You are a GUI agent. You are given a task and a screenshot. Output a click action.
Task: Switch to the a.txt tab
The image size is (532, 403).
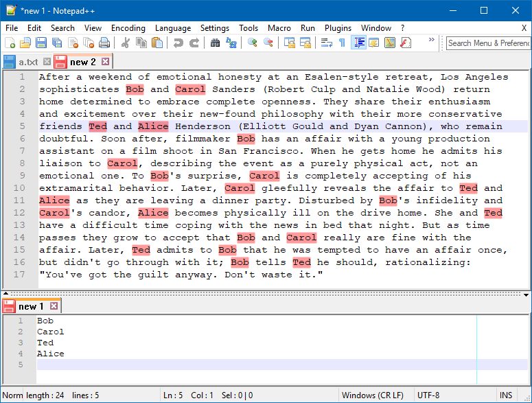point(28,62)
